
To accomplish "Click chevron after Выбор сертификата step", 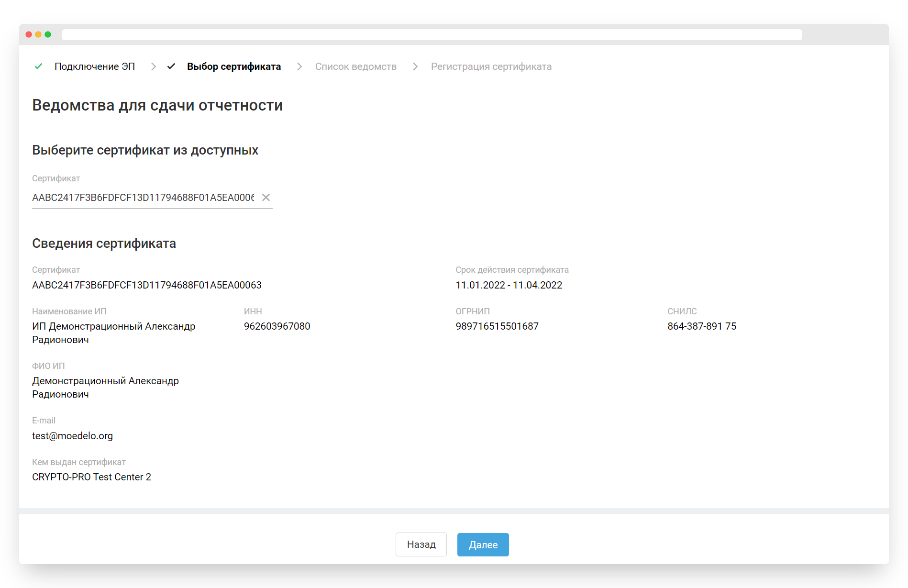I will pyautogui.click(x=299, y=67).
